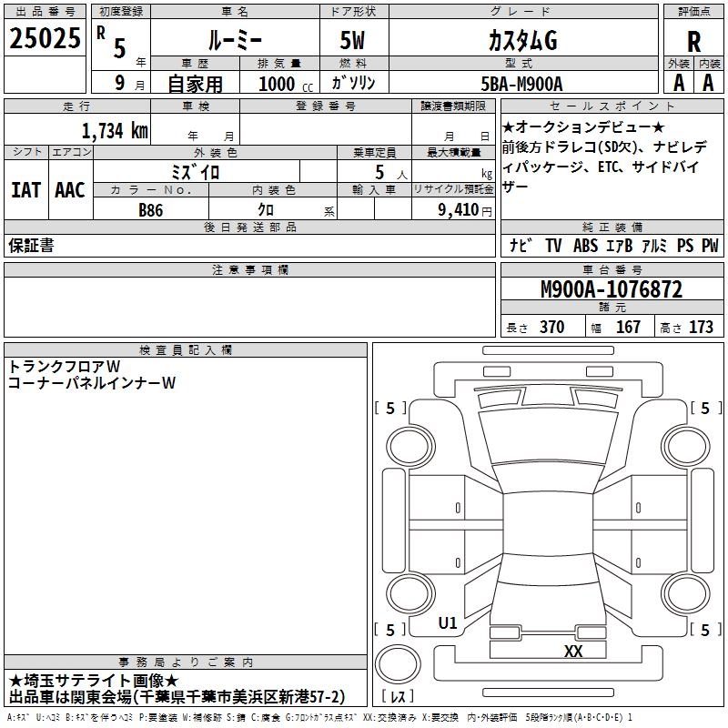
Task: Select note コーナーパネルインナーW
Action: click(x=92, y=382)
